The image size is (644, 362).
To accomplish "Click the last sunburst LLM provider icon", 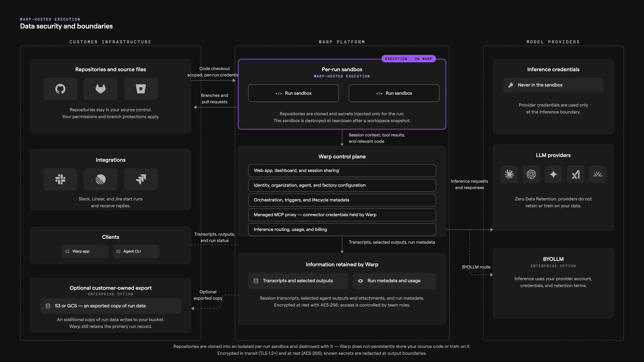I will [598, 174].
